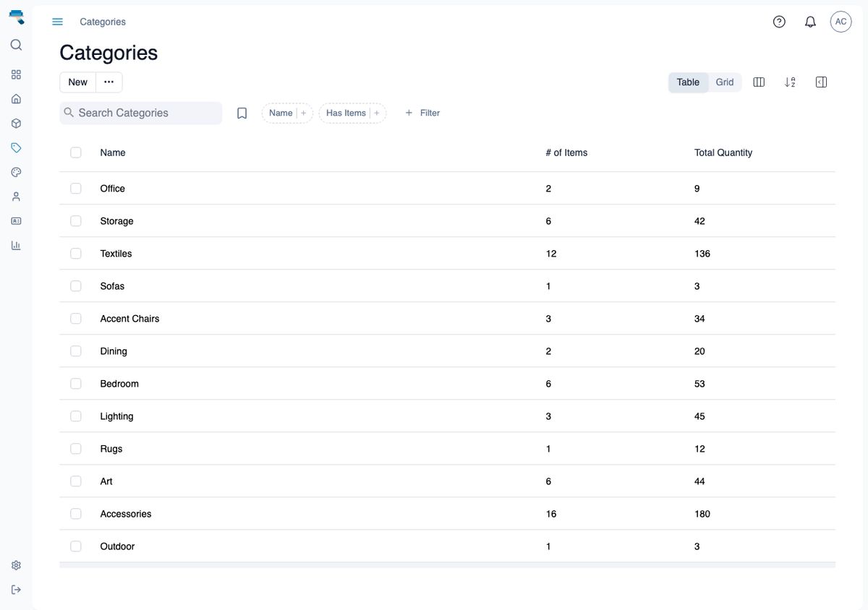Check the Outdoor row checkbox

point(76,546)
